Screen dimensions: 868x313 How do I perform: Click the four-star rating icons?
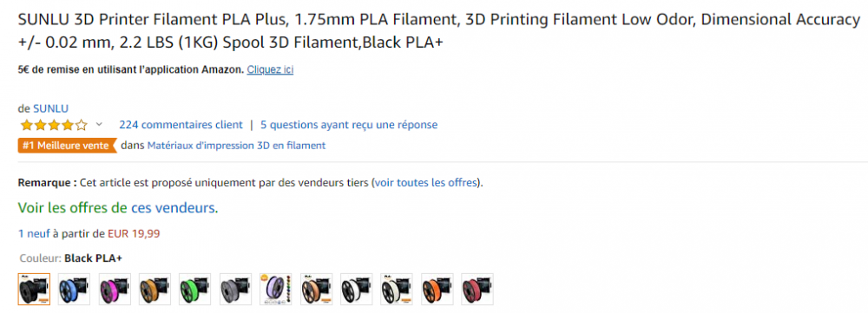54,125
